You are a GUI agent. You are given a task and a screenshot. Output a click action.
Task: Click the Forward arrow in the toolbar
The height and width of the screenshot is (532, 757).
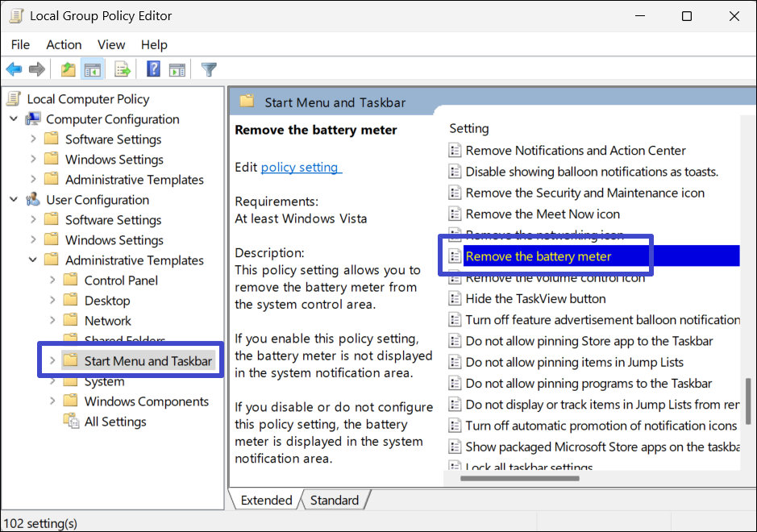36,70
